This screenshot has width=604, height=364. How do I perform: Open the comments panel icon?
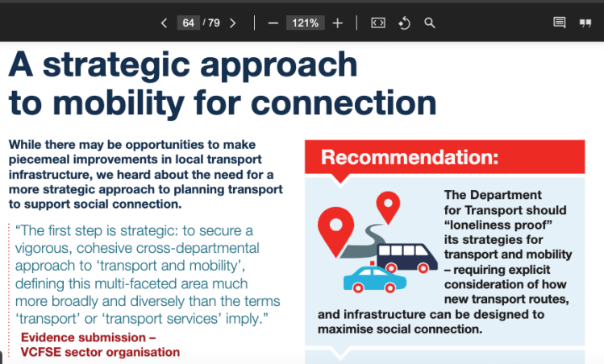(559, 23)
